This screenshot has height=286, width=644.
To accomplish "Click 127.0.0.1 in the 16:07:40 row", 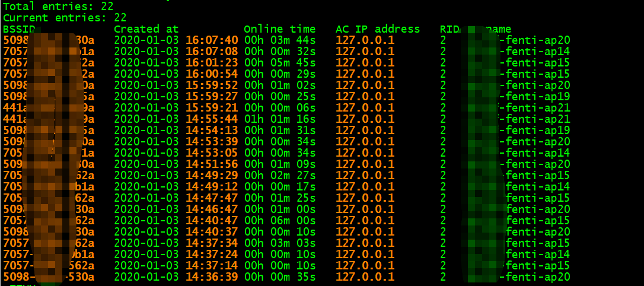I will (365, 40).
